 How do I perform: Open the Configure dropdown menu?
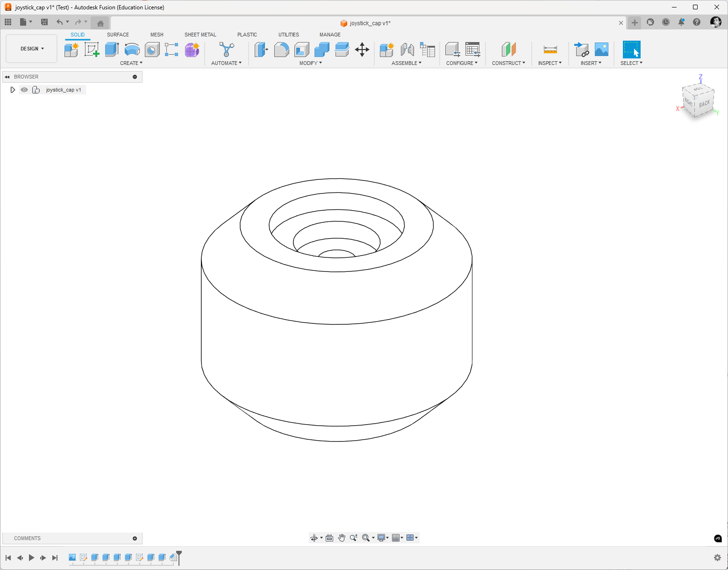(462, 63)
